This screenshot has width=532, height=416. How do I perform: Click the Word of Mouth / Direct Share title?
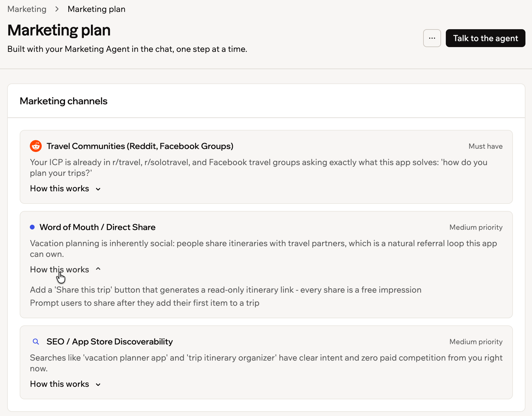(98, 227)
